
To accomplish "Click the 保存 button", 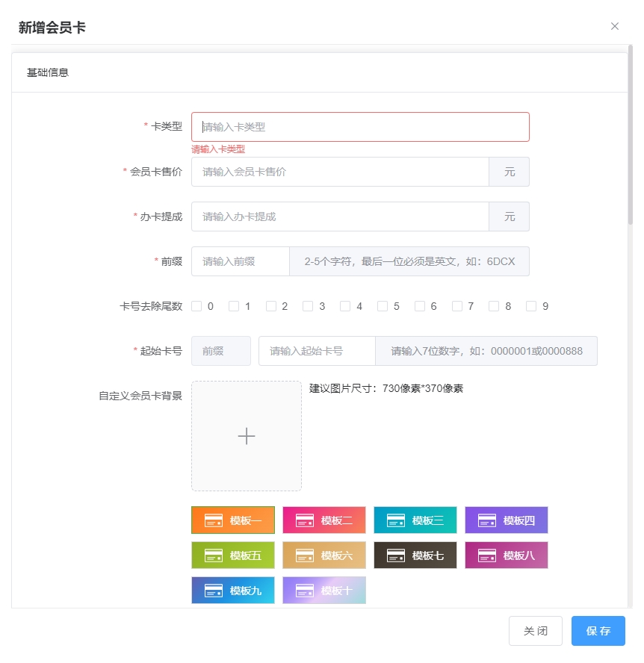I will pos(598,631).
